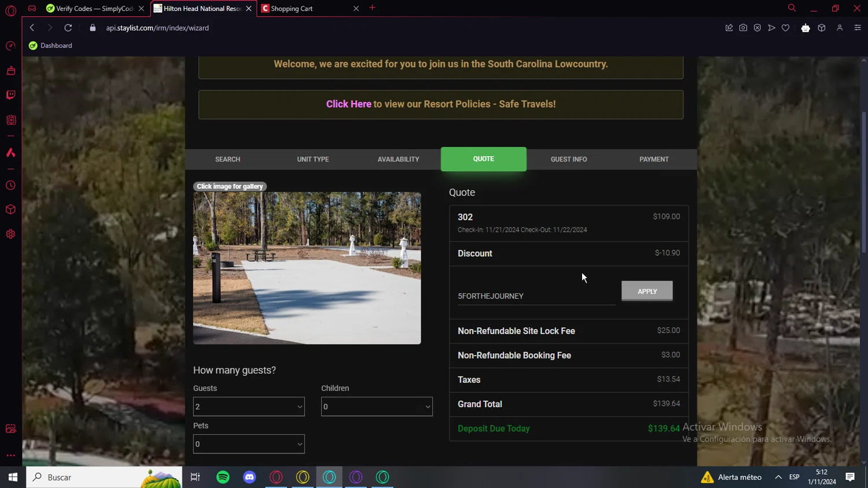Open Task View in taskbar
Screen dimensions: 868x488
point(195,477)
